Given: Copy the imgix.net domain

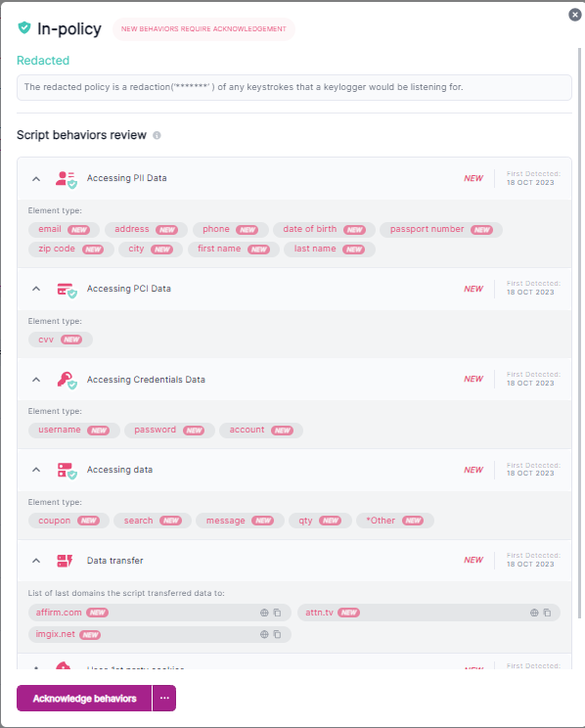Looking at the screenshot, I should tap(277, 634).
